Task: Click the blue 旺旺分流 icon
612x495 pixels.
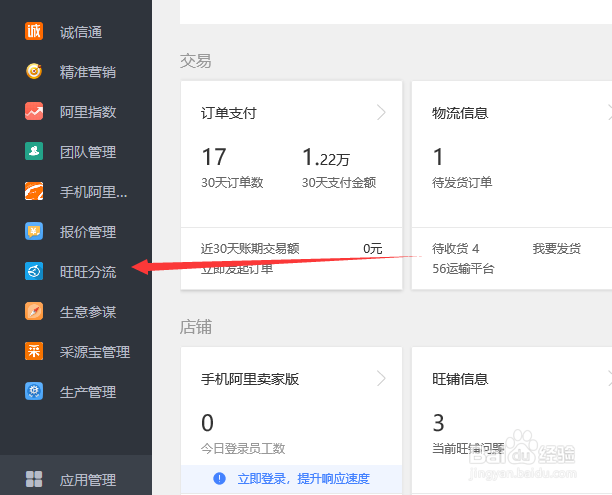Action: click(34, 271)
